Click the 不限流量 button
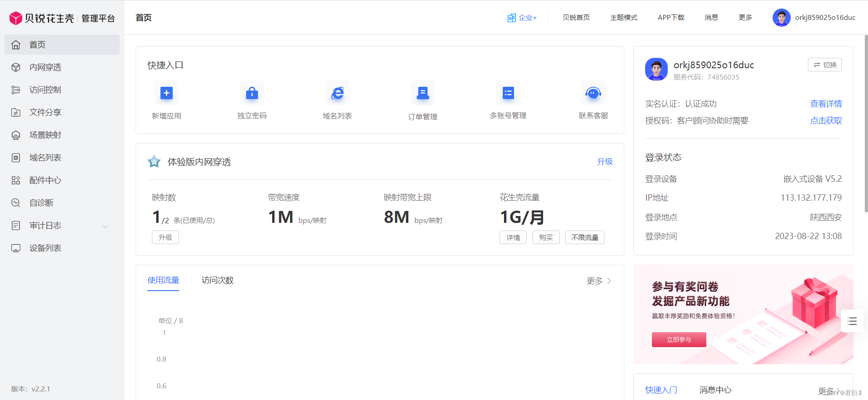The width and height of the screenshot is (868, 400). tap(585, 237)
